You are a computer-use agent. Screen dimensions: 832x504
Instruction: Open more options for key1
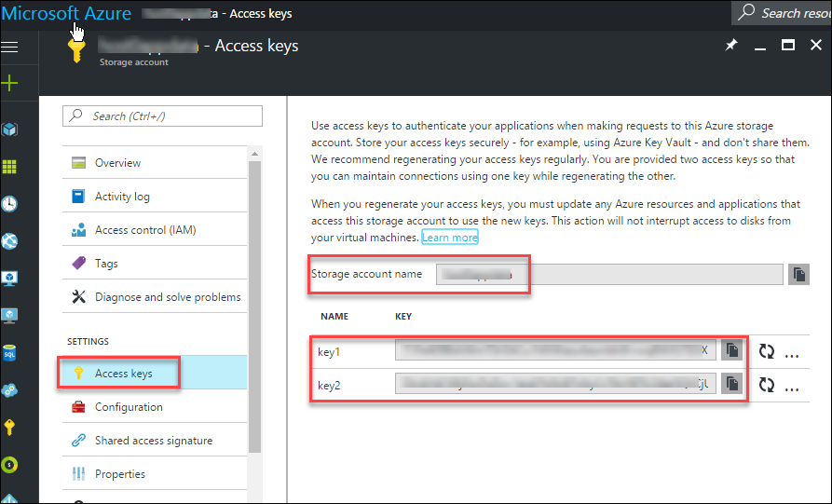792,356
